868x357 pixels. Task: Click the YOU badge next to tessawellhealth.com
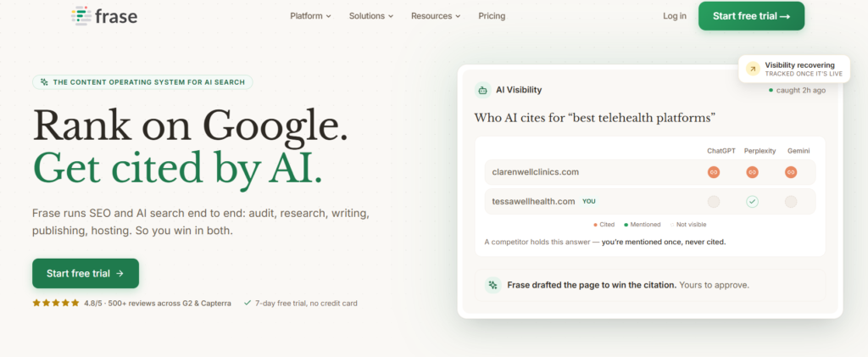[588, 202]
